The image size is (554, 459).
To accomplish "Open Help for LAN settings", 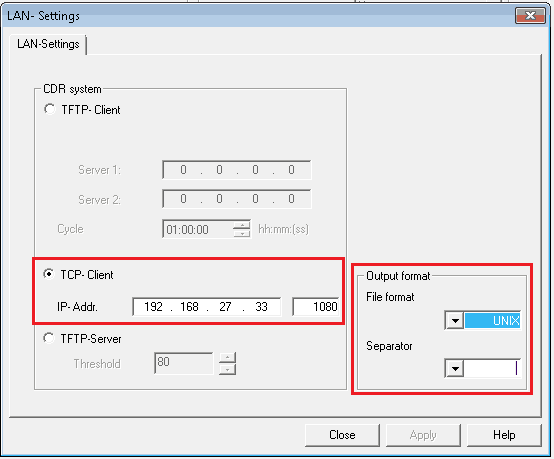I will point(504,435).
